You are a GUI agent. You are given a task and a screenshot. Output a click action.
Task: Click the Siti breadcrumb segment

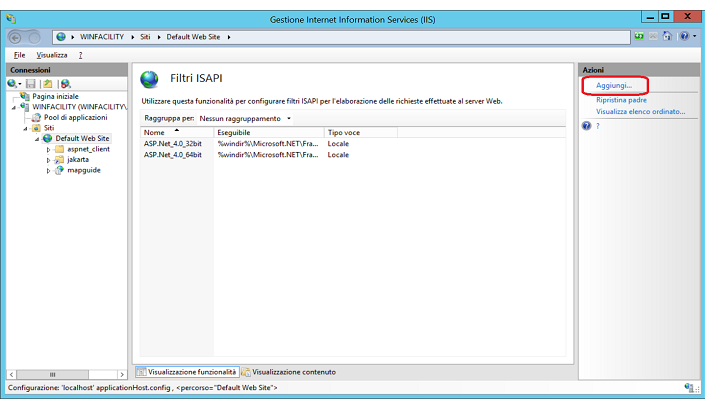point(145,37)
